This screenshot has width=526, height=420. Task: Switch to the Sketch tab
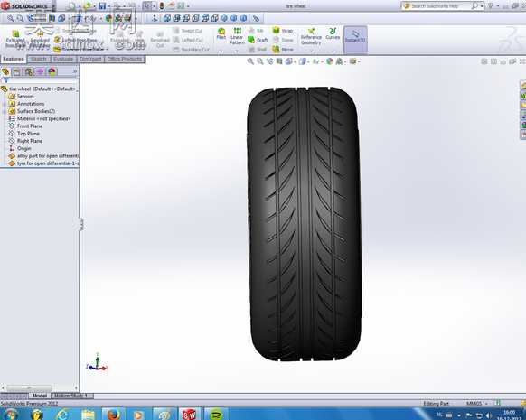click(x=39, y=59)
